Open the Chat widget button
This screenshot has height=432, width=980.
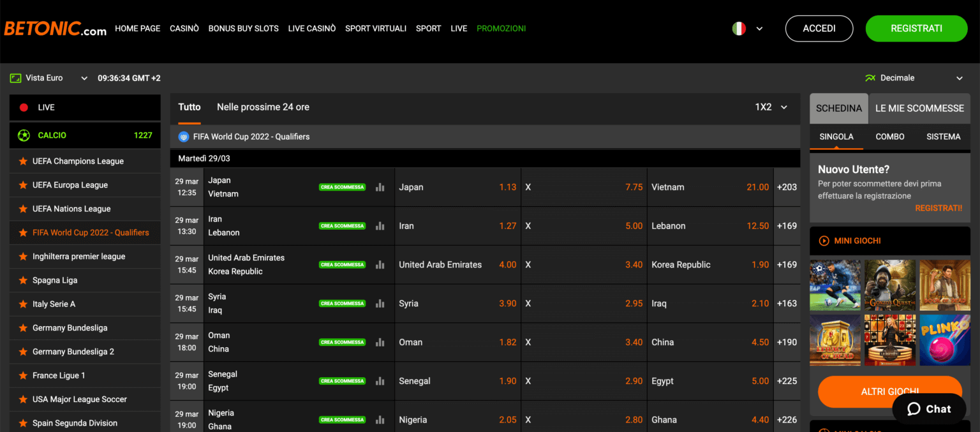929,409
